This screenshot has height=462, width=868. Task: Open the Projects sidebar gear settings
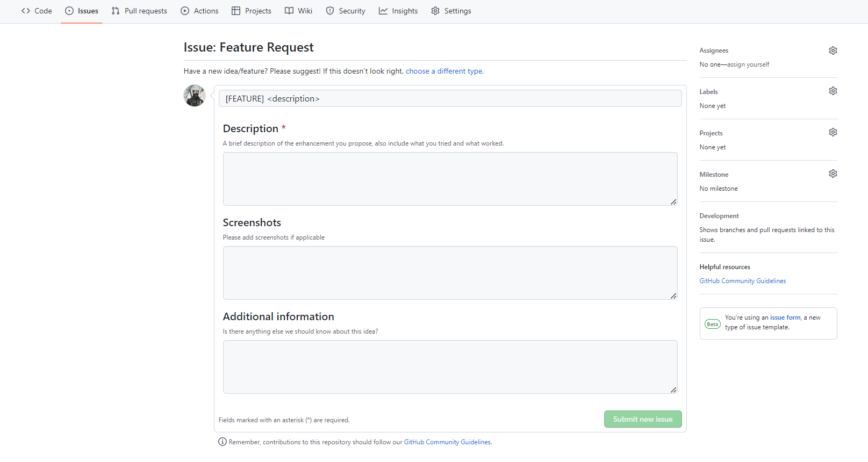click(x=833, y=132)
